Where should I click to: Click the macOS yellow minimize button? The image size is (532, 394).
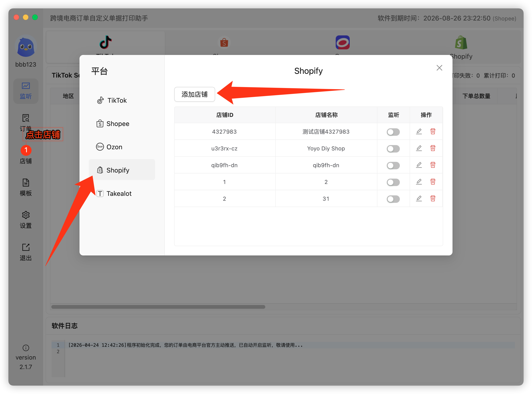(26, 17)
